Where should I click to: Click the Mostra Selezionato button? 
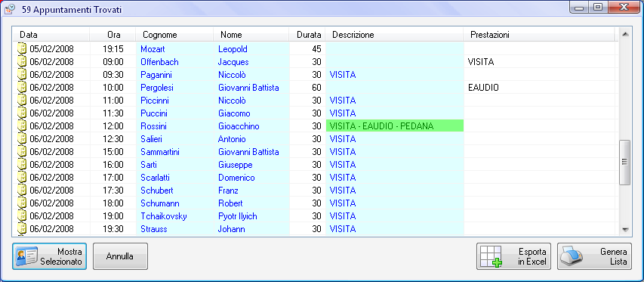click(x=49, y=256)
